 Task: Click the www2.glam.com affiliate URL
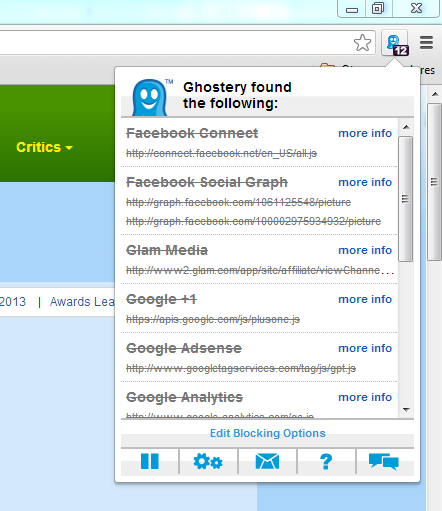260,270
